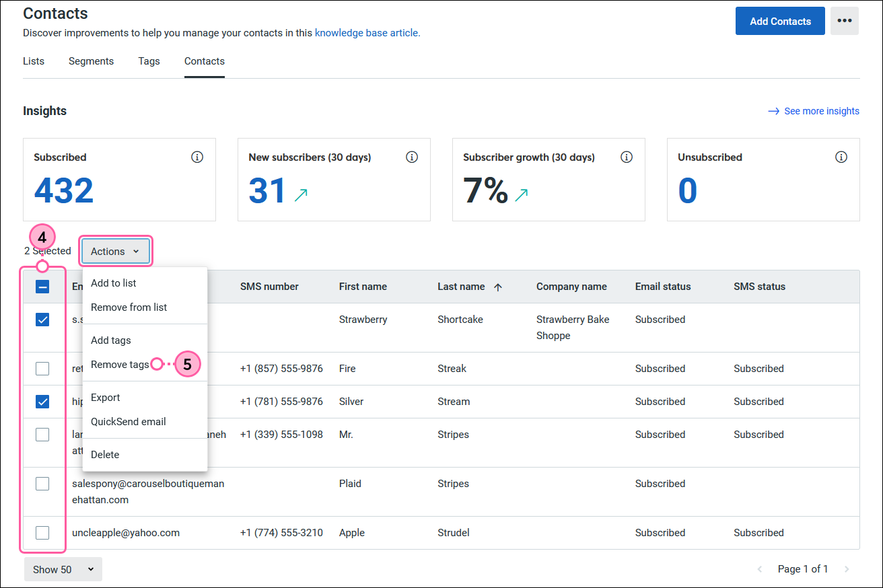Image resolution: width=883 pixels, height=588 pixels.
Task: Click the 432 subscribed count
Action: pyautogui.click(x=64, y=190)
